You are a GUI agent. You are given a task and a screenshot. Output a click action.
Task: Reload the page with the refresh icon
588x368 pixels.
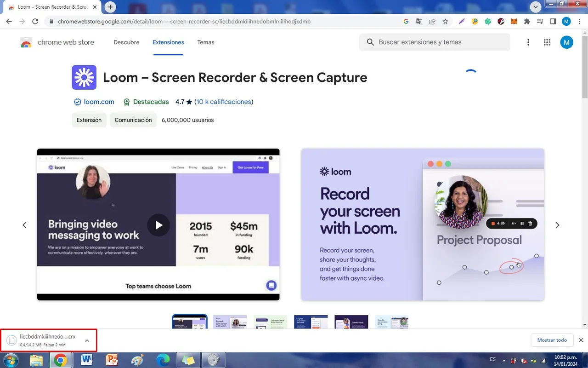[x=35, y=21]
